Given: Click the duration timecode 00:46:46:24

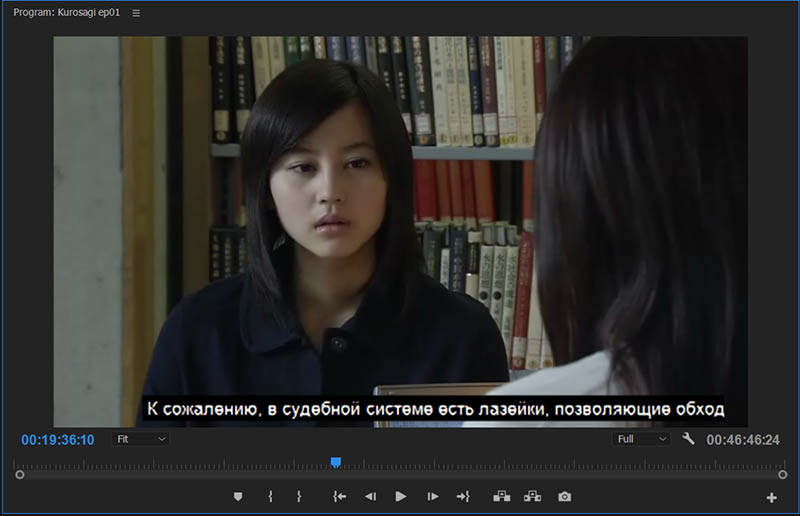Looking at the screenshot, I should (x=743, y=440).
